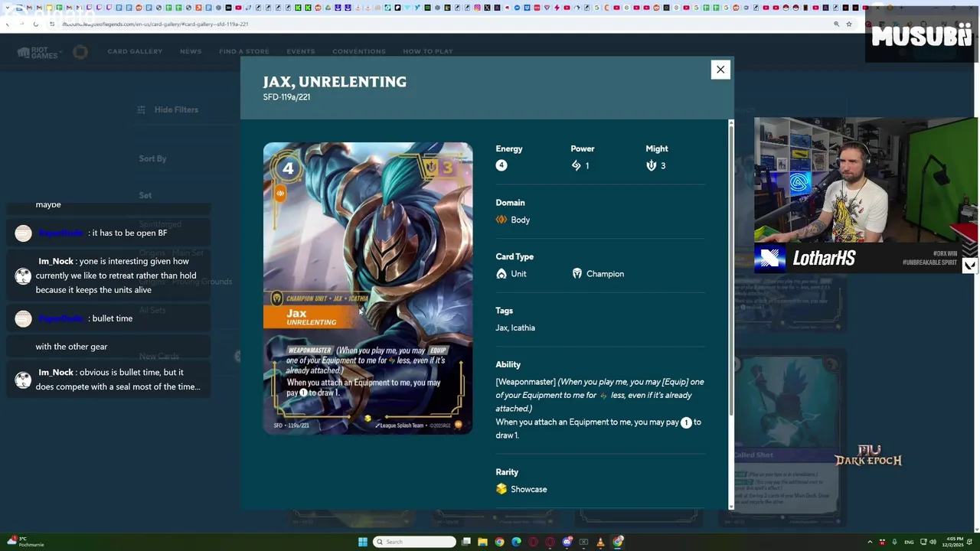Click the Power stat icon
Viewport: 980px width, 551px height.
tap(576, 165)
